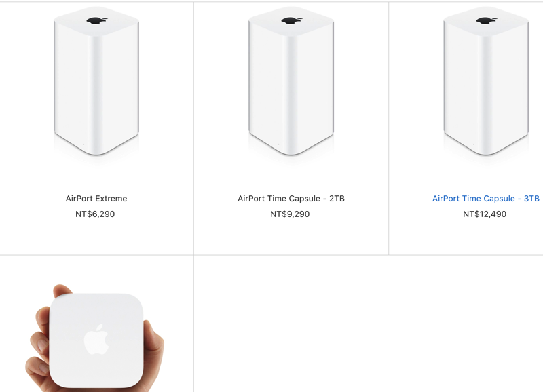
Task: Click the NT$12,490 price
Action: [x=485, y=214]
